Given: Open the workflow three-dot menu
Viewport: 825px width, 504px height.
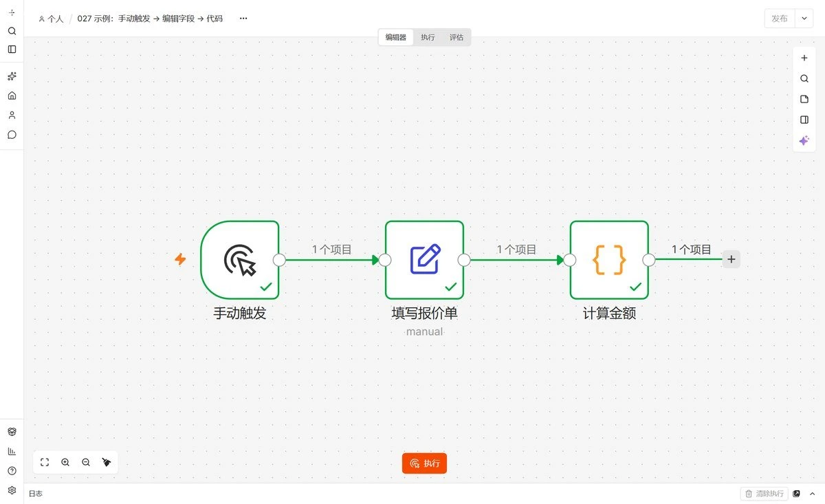Looking at the screenshot, I should point(243,19).
